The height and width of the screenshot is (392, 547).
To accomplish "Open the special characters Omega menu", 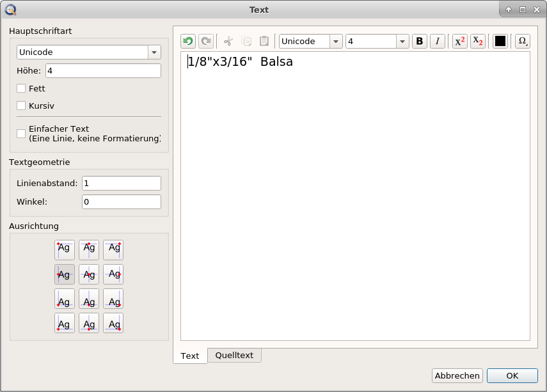I will tap(523, 42).
